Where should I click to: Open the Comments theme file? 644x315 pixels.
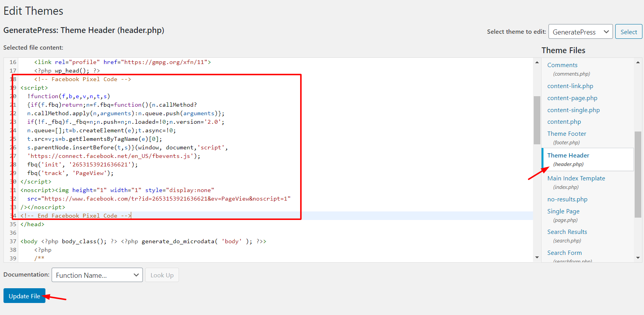562,65
